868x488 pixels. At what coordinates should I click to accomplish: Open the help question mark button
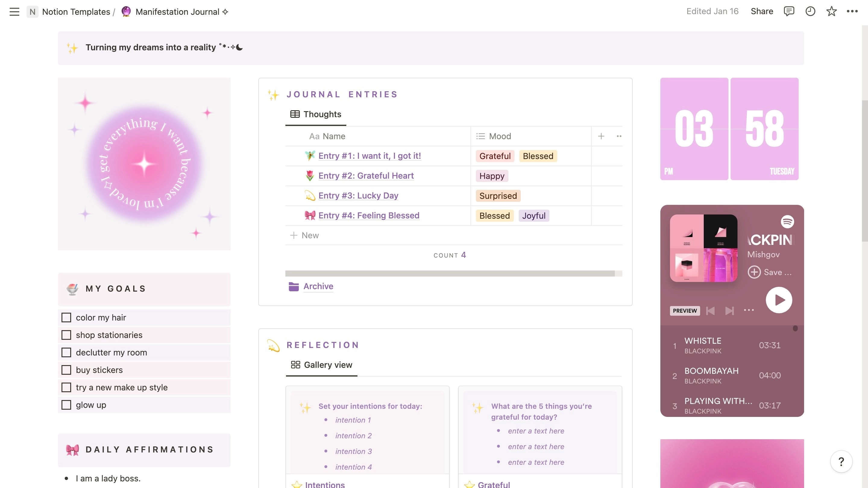tap(841, 461)
